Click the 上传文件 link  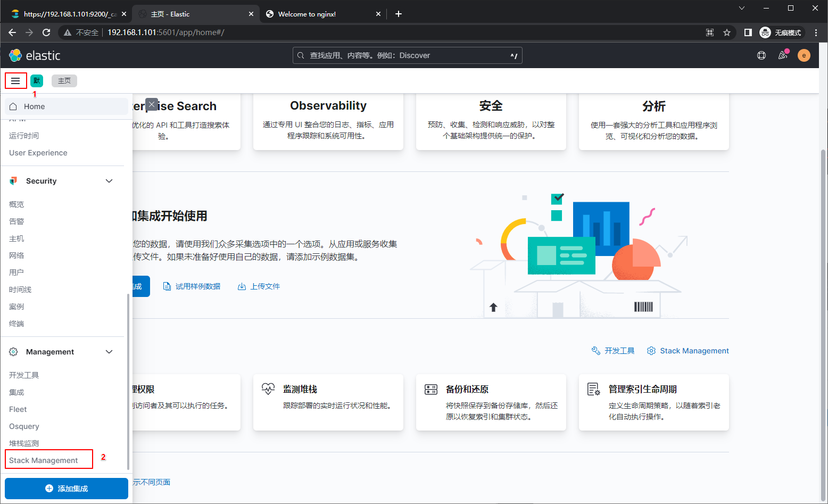pyautogui.click(x=265, y=286)
